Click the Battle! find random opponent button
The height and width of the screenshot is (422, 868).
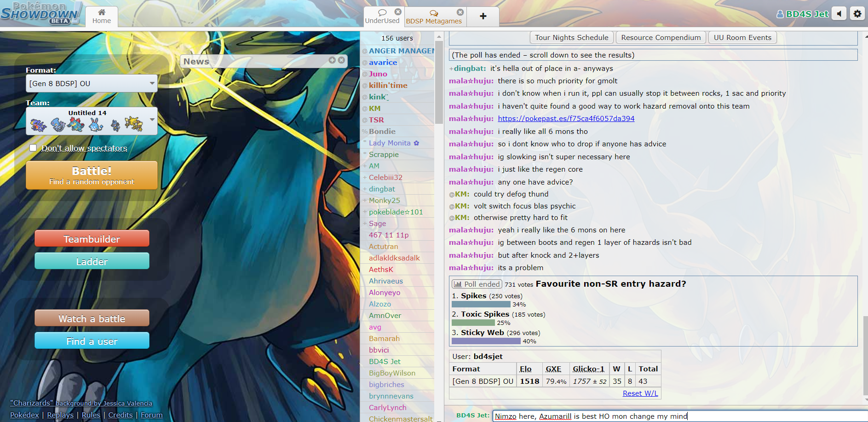pos(92,175)
